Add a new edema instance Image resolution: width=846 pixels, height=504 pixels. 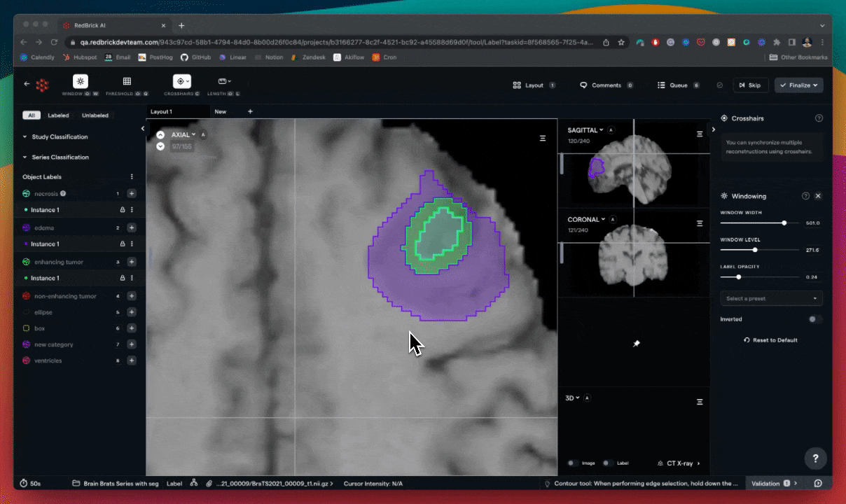(x=132, y=227)
